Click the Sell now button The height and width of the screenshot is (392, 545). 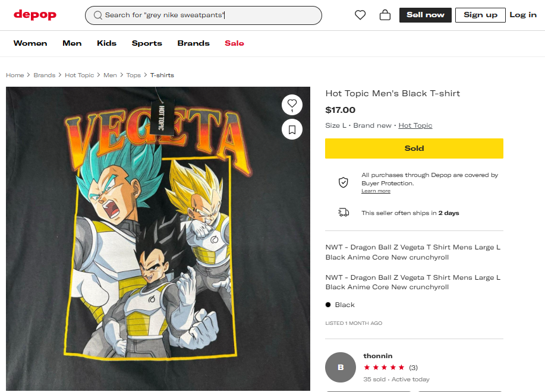point(425,15)
